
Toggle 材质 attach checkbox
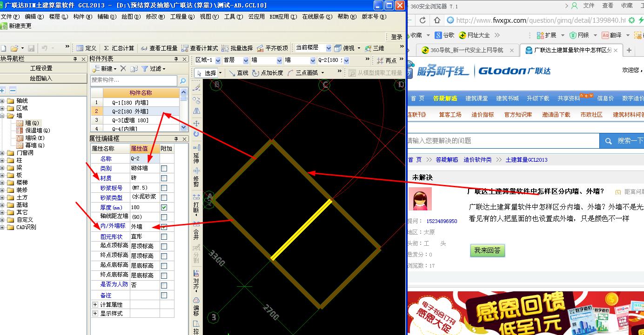point(164,178)
